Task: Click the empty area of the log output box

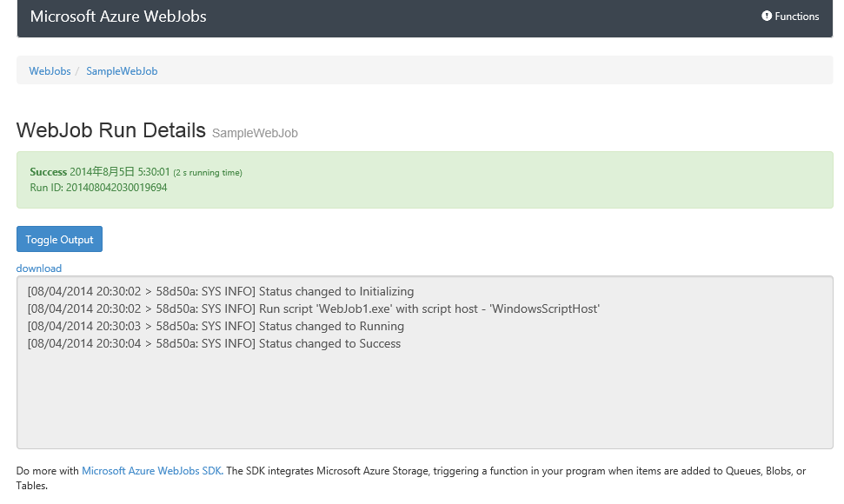Action: point(424,400)
